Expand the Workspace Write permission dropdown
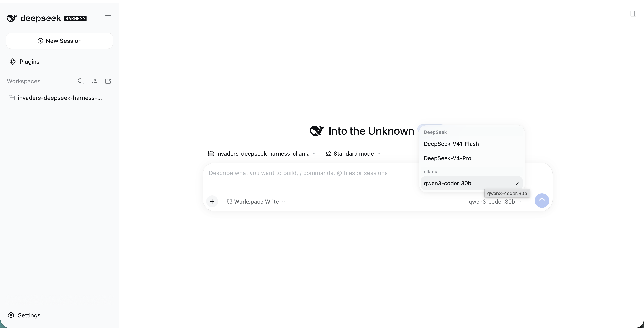 (x=256, y=202)
